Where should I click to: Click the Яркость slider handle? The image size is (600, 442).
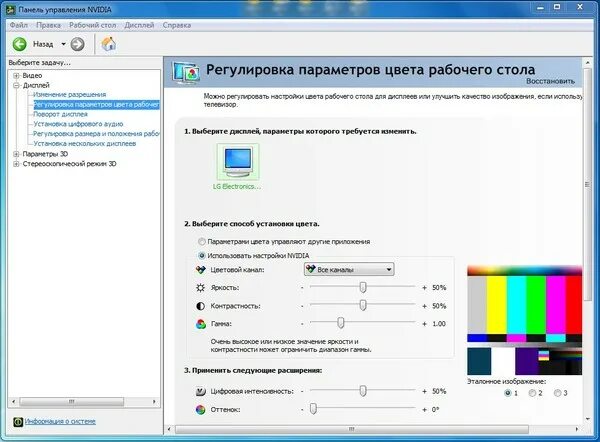[x=363, y=287]
